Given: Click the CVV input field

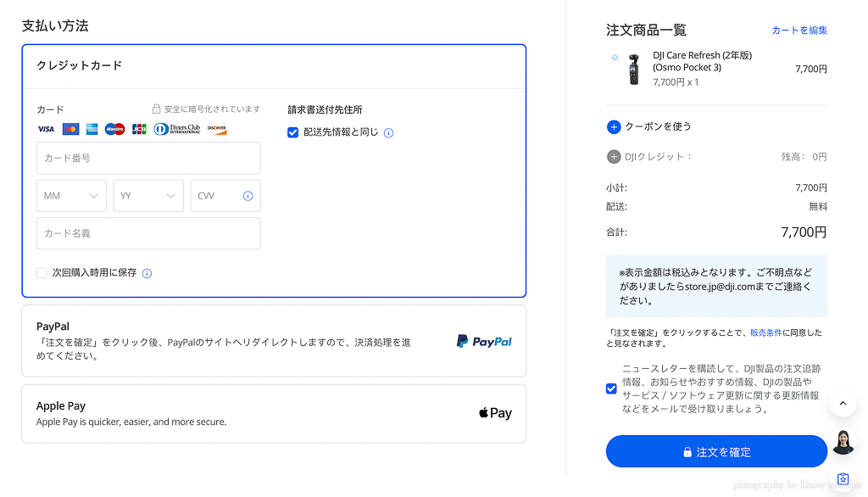Looking at the screenshot, I should pos(225,196).
